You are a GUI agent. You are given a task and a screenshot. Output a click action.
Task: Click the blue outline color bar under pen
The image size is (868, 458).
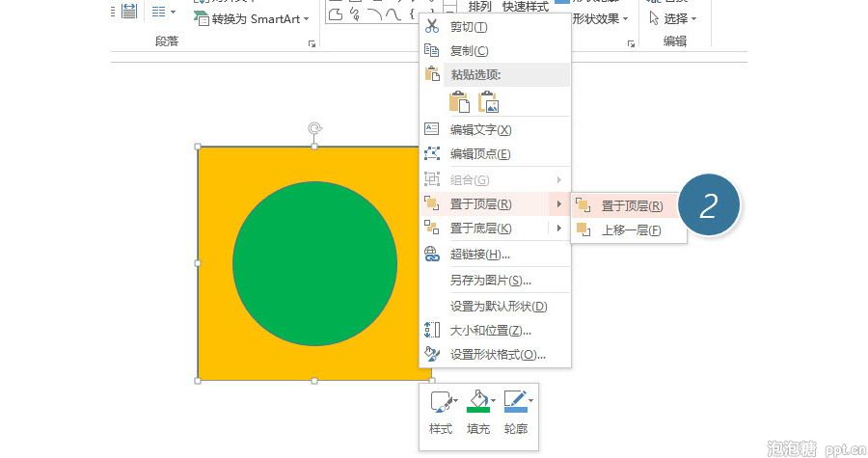515,410
